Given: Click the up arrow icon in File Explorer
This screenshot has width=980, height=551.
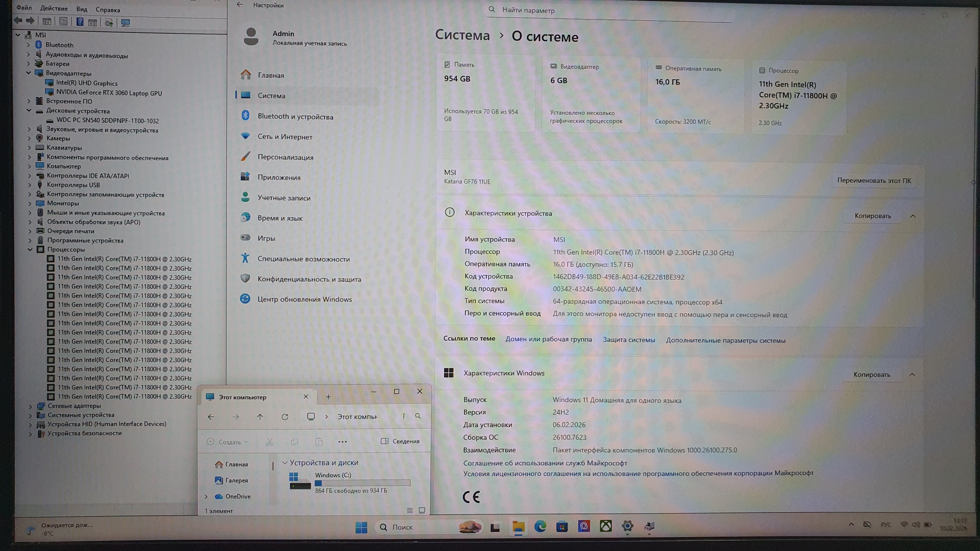Looking at the screenshot, I should tap(260, 417).
